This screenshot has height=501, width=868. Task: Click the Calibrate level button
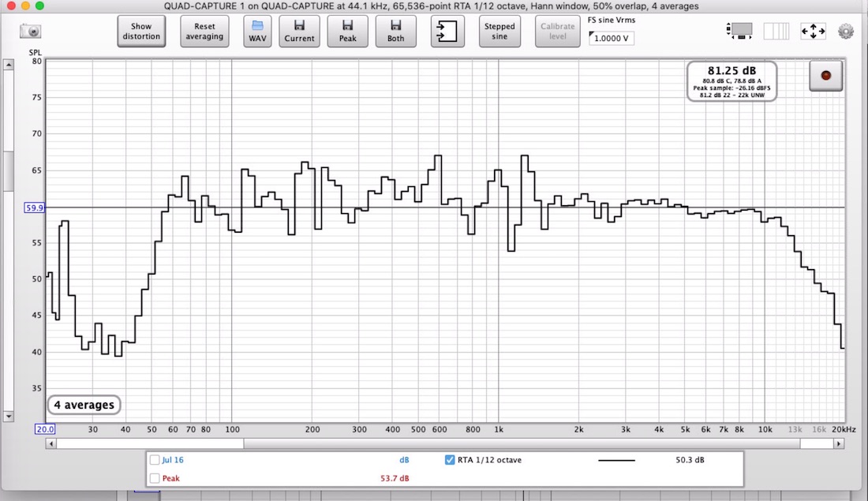557,31
